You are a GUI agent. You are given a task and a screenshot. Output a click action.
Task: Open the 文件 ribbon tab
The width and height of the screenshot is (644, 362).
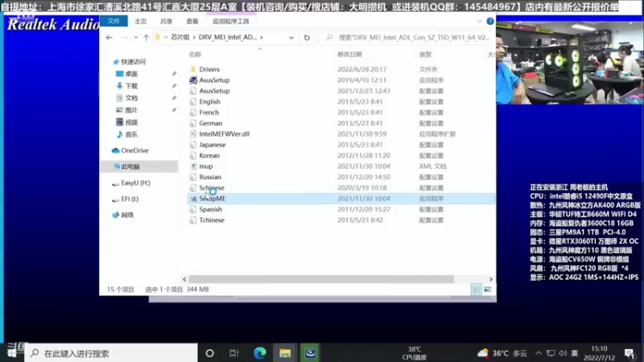click(x=114, y=21)
